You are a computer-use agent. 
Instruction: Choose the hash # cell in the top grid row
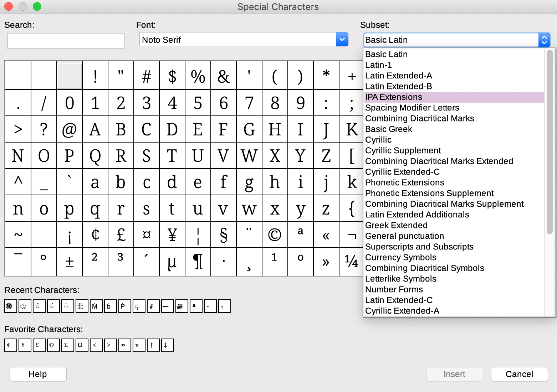pyautogui.click(x=147, y=77)
